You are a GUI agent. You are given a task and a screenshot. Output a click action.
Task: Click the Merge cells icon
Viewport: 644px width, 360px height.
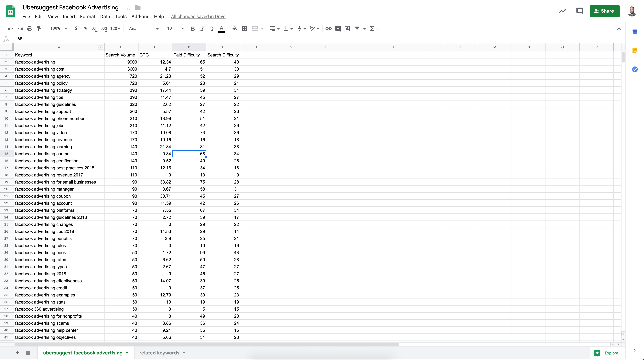coord(255,29)
